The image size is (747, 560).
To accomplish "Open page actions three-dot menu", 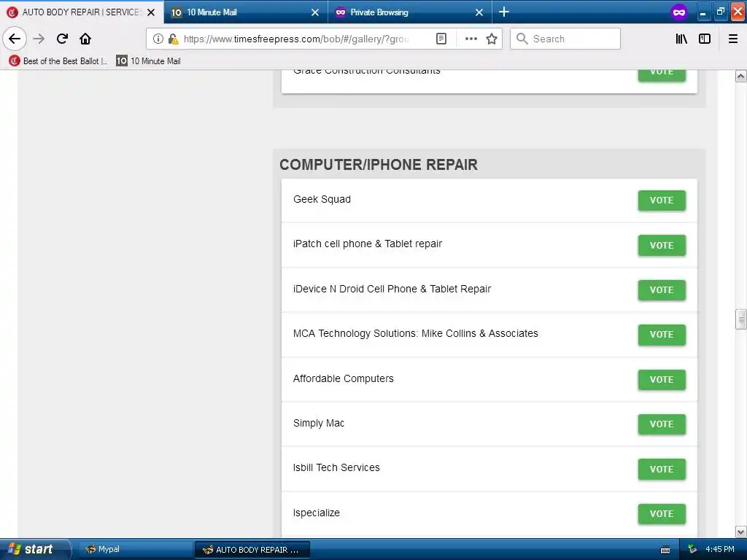I will [471, 39].
